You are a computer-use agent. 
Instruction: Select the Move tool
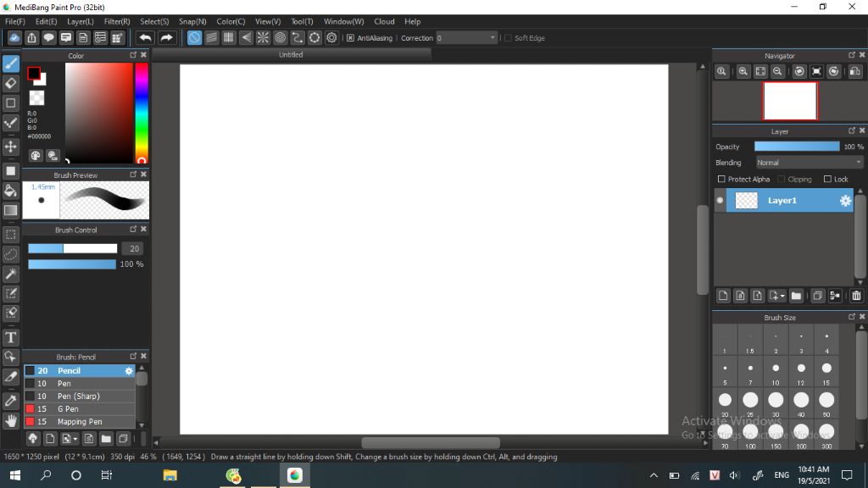click(x=10, y=147)
